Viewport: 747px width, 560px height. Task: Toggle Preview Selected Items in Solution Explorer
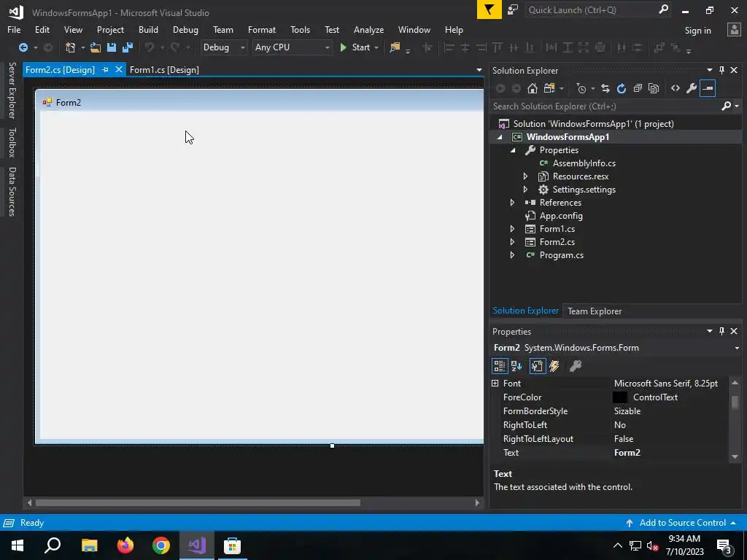(x=708, y=88)
